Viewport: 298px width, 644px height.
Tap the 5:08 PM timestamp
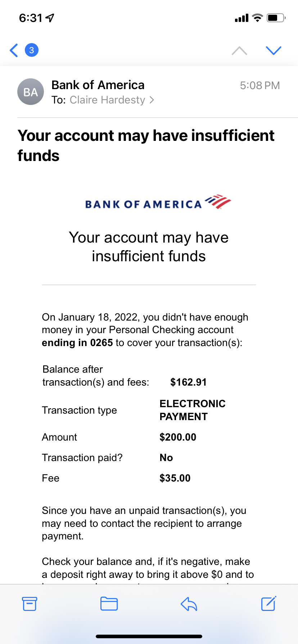coord(260,86)
